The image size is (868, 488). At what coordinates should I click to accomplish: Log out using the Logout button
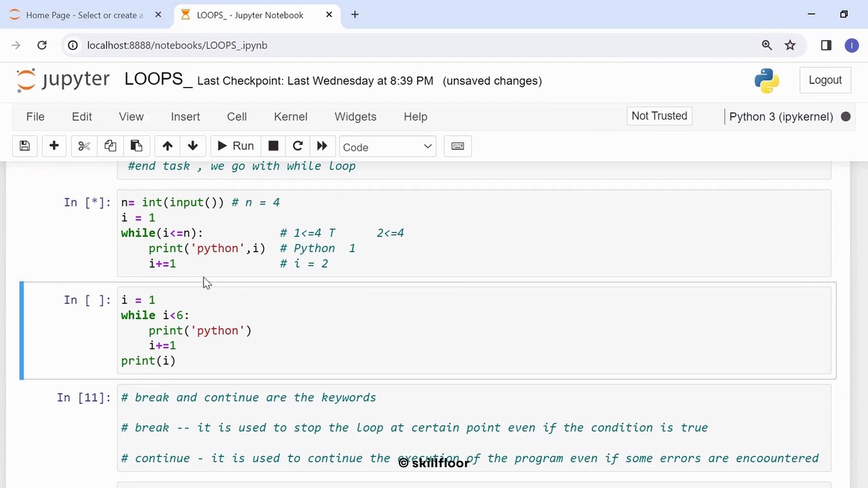coord(825,80)
